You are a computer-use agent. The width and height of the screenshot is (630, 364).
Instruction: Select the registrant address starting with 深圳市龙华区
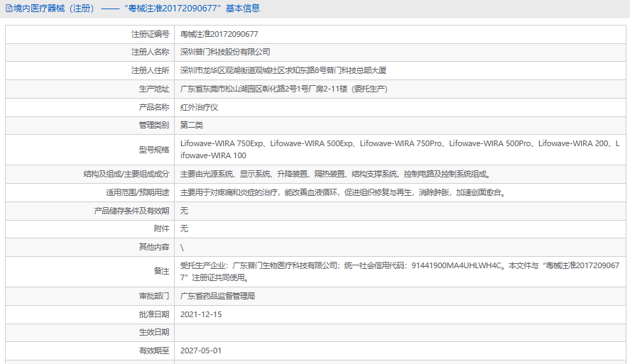click(x=283, y=71)
